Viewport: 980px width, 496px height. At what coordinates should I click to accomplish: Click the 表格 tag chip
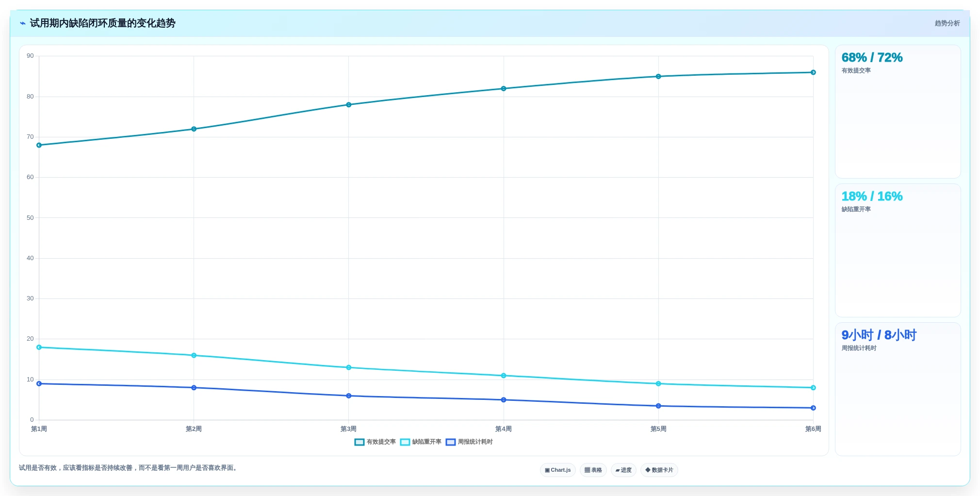coord(593,470)
